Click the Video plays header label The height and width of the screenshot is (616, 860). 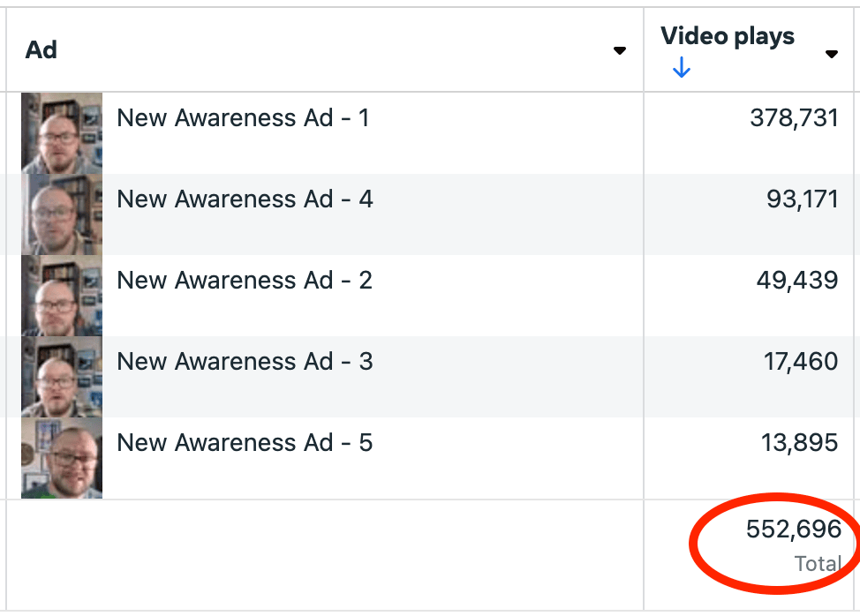(x=727, y=37)
